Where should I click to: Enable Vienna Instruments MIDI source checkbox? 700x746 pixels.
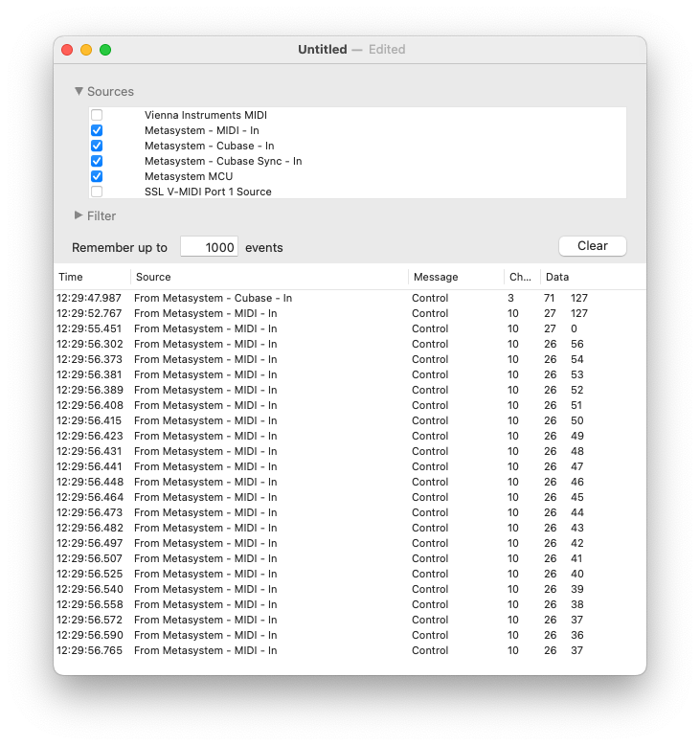tap(97, 115)
